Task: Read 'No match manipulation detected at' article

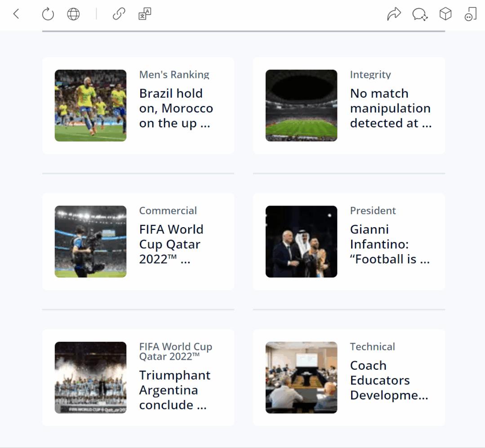Action: pos(391,108)
